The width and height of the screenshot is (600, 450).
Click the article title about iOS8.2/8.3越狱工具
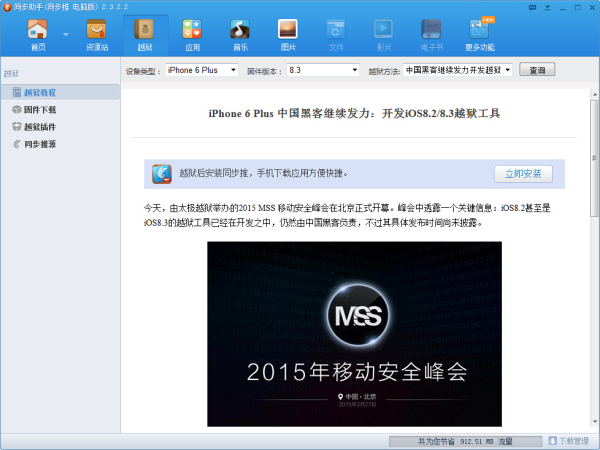point(354,113)
